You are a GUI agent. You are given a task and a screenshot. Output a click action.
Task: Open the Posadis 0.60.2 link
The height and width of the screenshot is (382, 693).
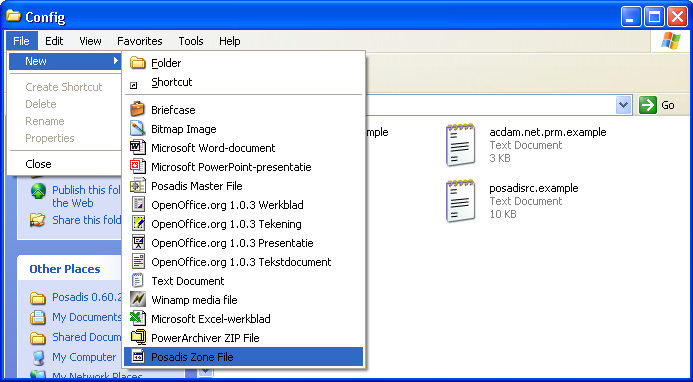[87, 297]
